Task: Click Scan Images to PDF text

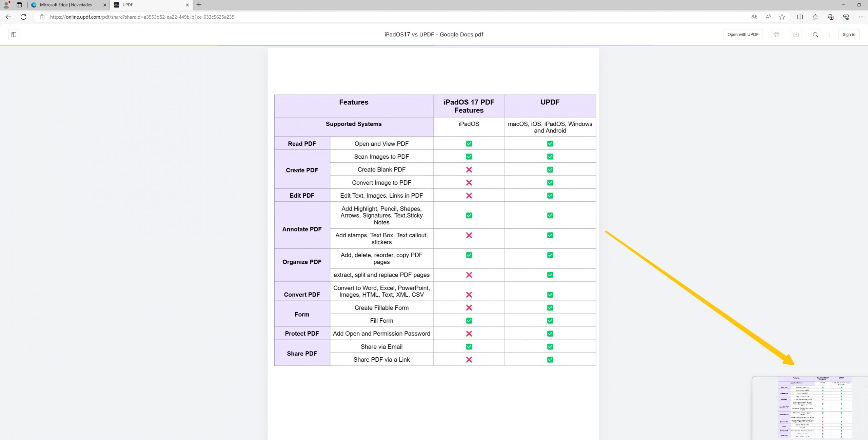Action: 381,157
